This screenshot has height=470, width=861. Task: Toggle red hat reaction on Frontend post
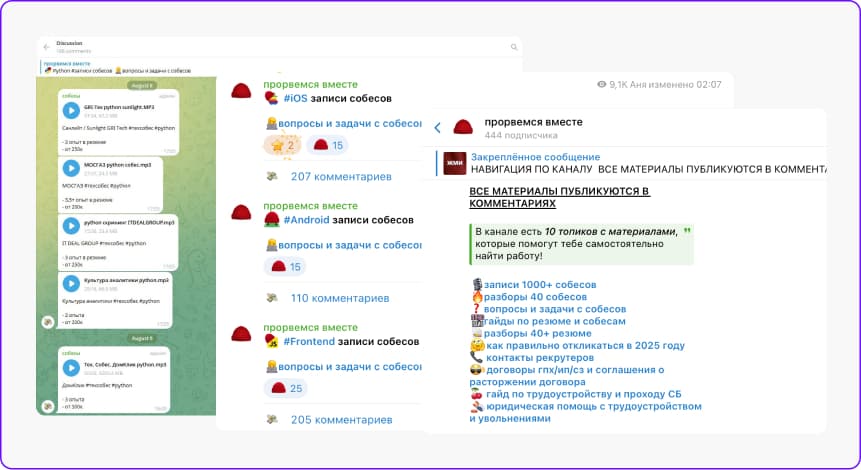[286, 388]
